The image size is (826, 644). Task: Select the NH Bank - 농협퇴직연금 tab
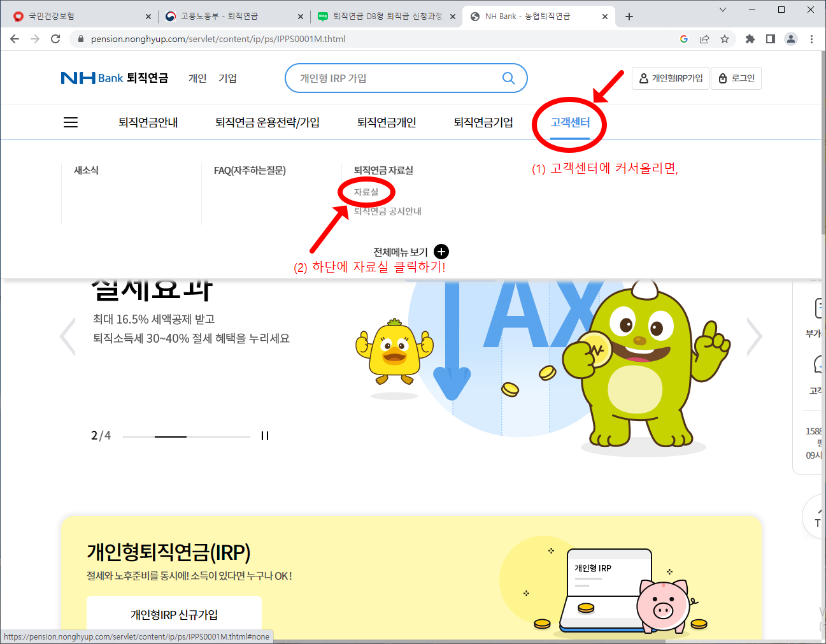539,17
